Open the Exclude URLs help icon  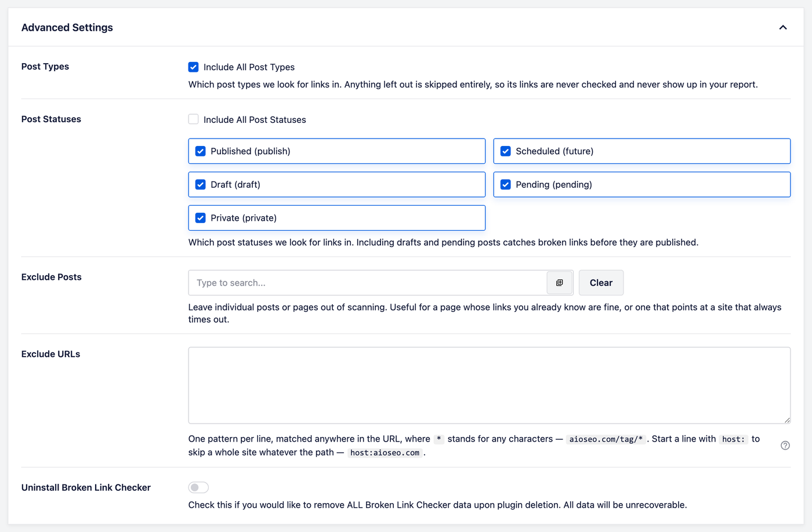785,446
